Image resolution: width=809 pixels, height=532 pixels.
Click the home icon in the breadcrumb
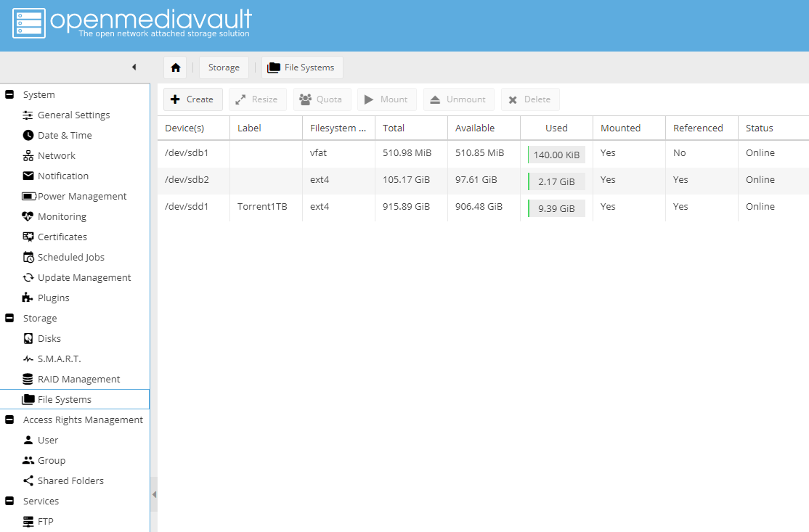click(175, 67)
